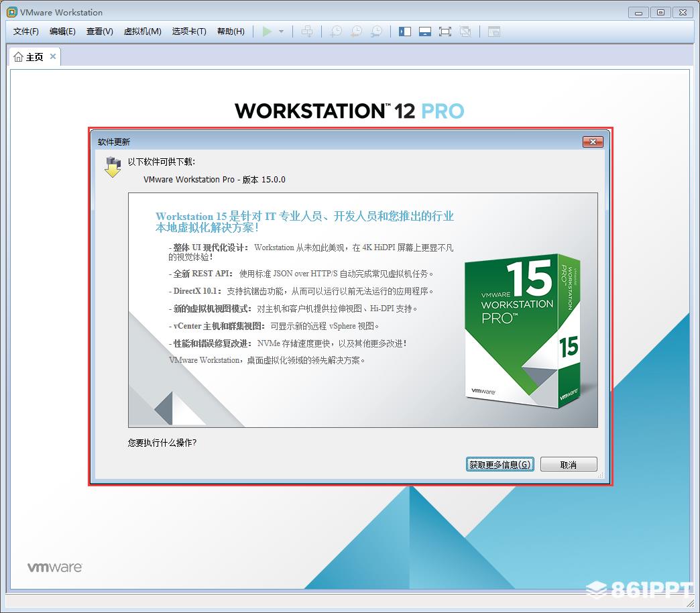
Task: Click the take snapshot clock icon
Action: pyautogui.click(x=336, y=32)
